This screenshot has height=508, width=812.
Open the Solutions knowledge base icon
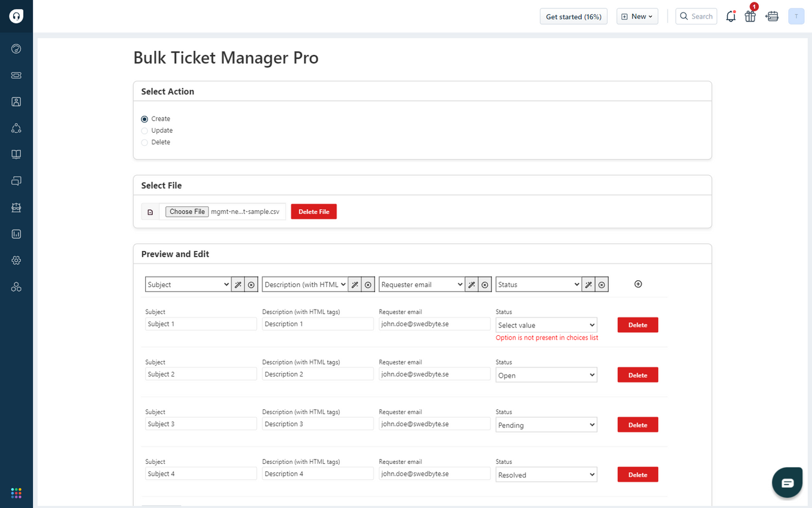(16, 154)
